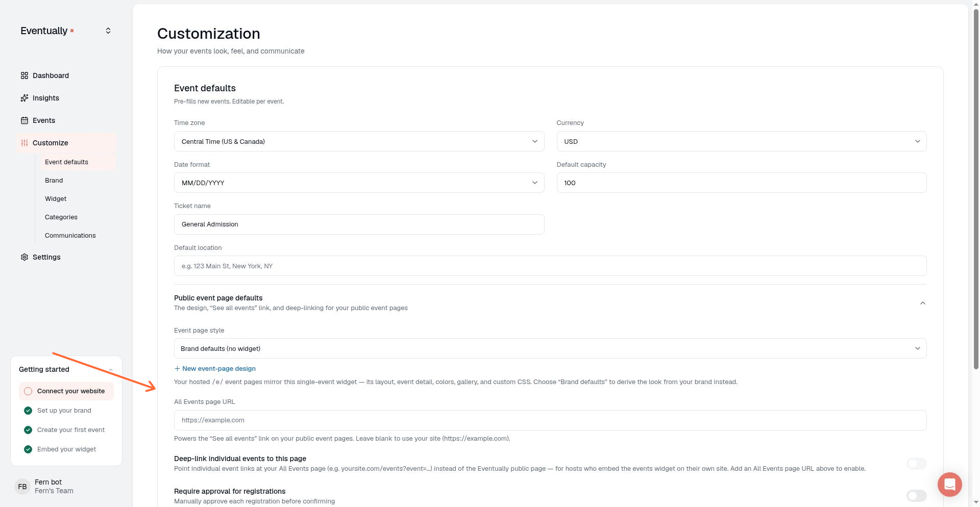This screenshot has width=980, height=507.
Task: Toggle Require approval for registrations switch
Action: tap(916, 496)
